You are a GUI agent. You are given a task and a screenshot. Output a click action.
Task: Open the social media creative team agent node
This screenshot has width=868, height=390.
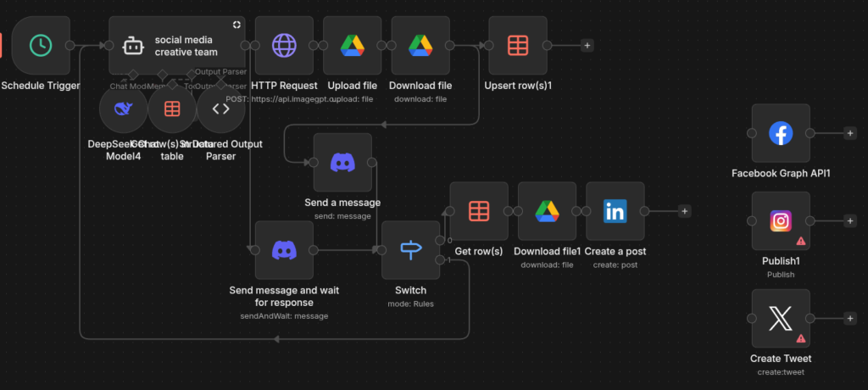(176, 46)
